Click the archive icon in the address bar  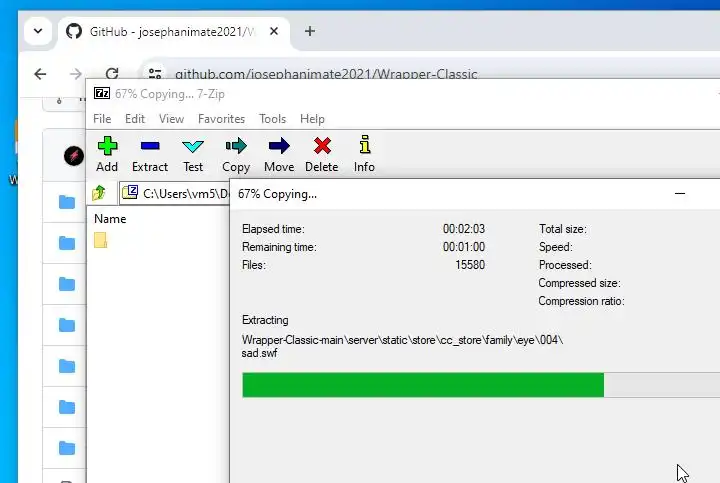(130, 192)
